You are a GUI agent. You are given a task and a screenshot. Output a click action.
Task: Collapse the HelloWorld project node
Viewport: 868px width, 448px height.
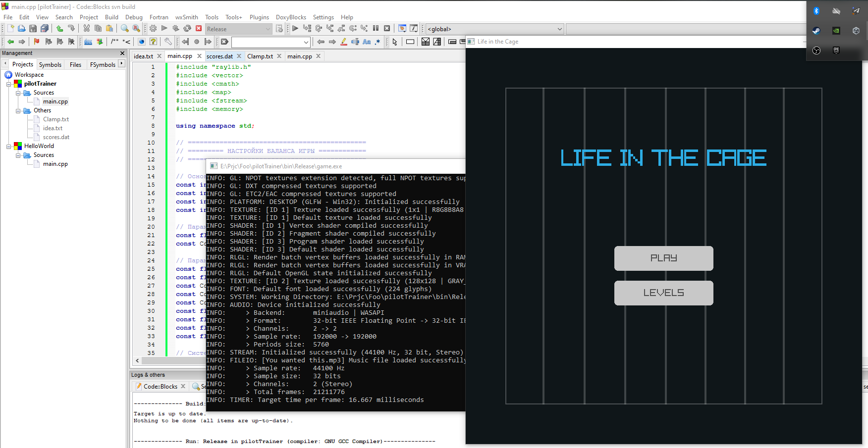click(x=9, y=146)
